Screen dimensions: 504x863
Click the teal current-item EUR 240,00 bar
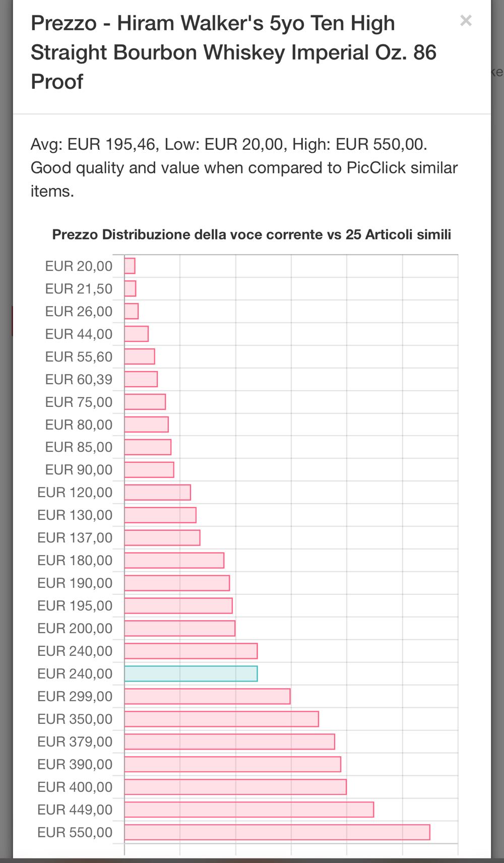click(191, 673)
